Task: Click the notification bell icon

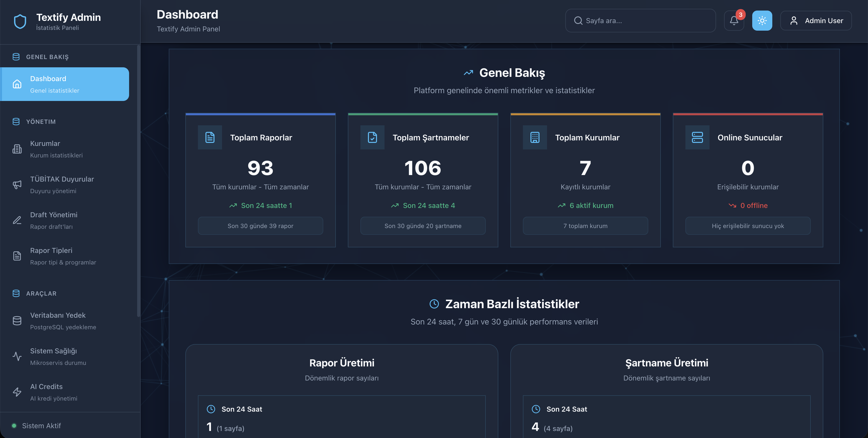Action: tap(734, 21)
